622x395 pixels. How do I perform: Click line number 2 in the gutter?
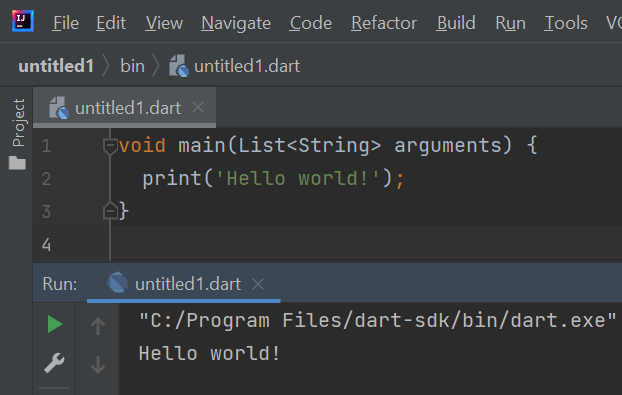(x=46, y=178)
